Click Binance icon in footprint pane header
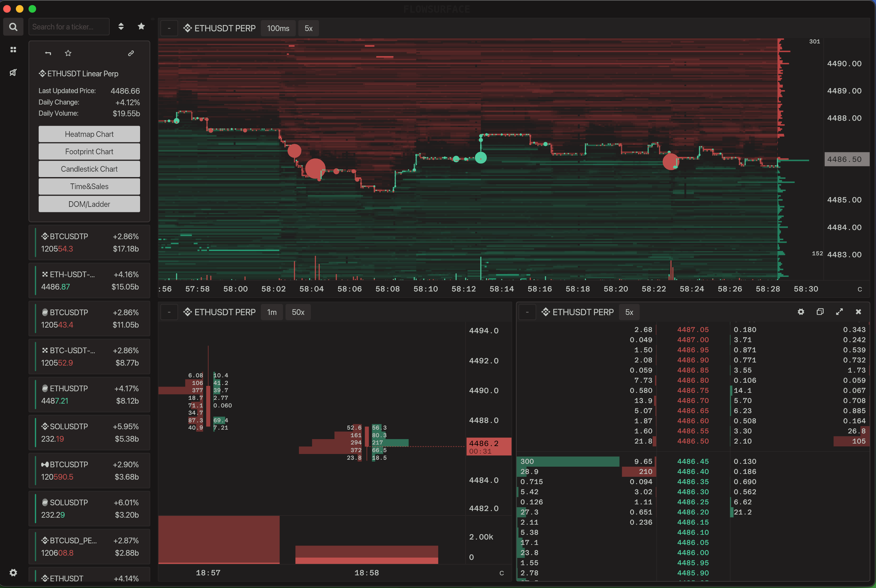Image resolution: width=876 pixels, height=588 pixels. coord(188,312)
